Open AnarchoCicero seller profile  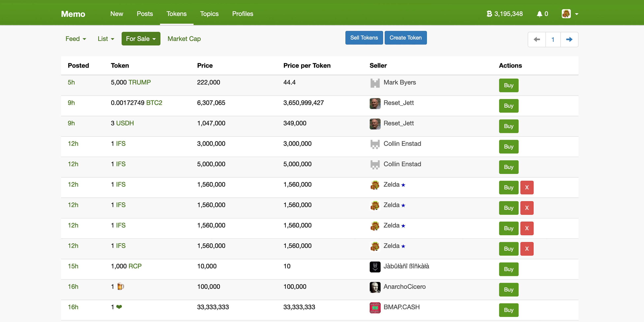[x=405, y=287]
